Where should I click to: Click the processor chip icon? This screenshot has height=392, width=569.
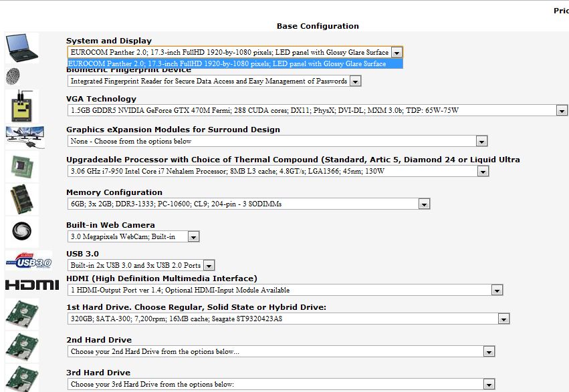[x=22, y=167]
